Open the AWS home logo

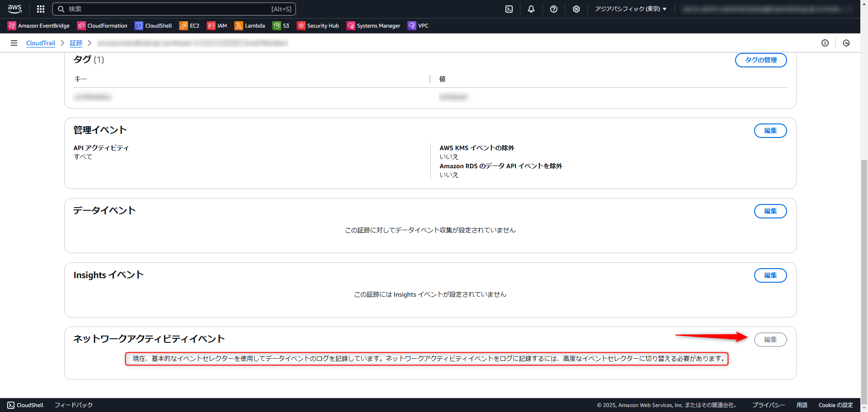[x=15, y=9]
